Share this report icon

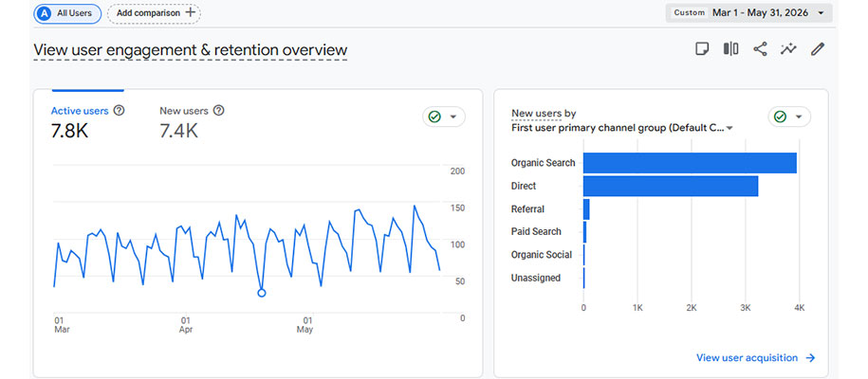(x=760, y=48)
